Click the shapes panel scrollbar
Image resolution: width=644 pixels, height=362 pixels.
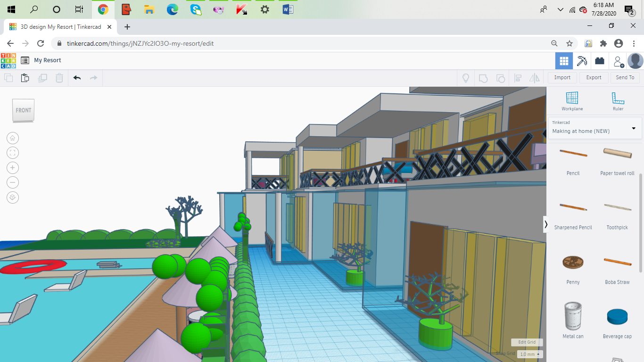click(x=640, y=222)
